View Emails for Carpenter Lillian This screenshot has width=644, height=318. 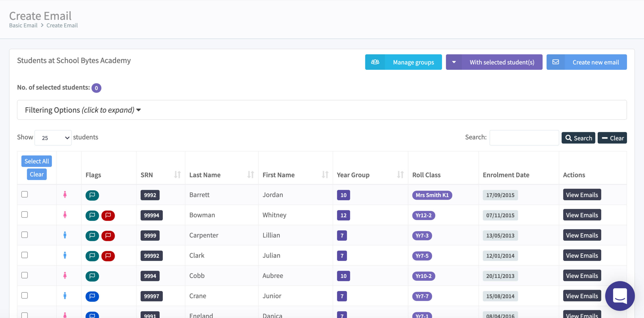pyautogui.click(x=582, y=235)
